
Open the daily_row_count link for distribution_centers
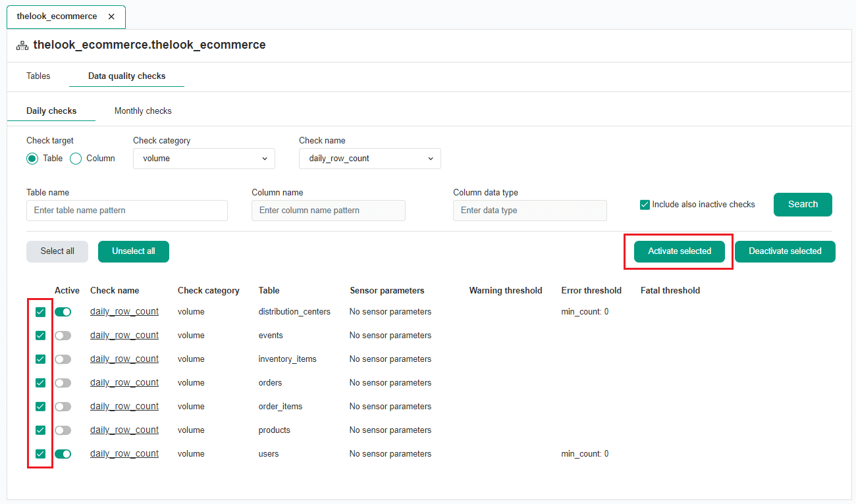coord(124,311)
